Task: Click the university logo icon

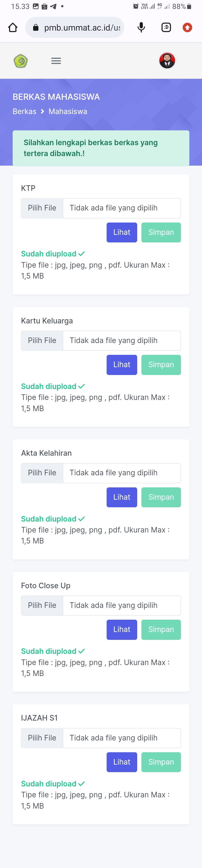Action: 20,61
